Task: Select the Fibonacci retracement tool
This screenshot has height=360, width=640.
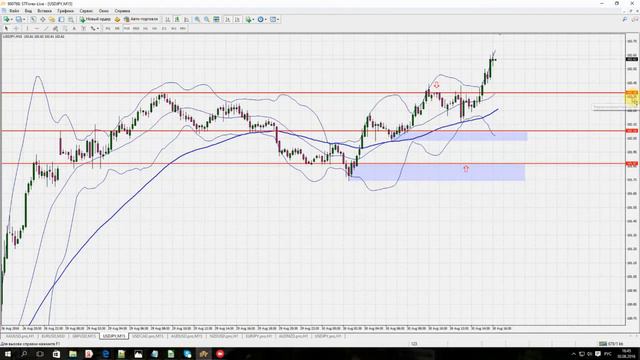Action: [65, 28]
